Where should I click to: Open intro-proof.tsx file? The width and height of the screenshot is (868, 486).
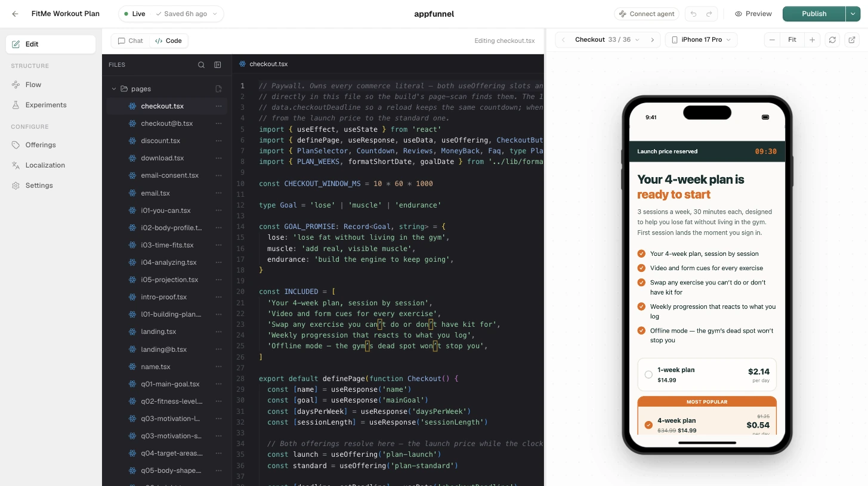(x=167, y=297)
